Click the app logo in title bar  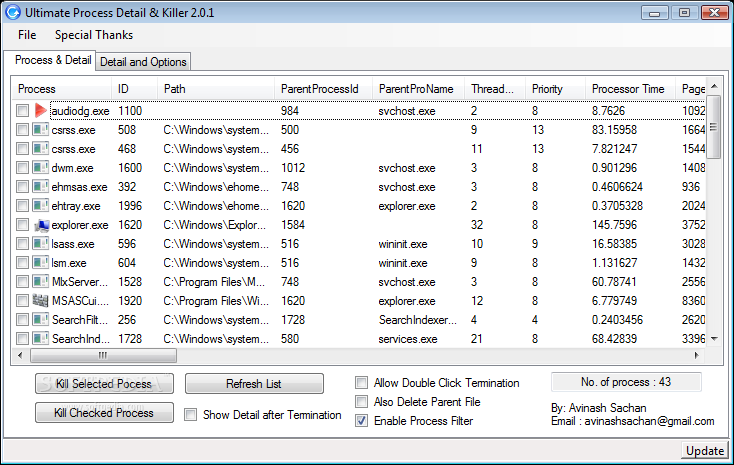tap(13, 12)
